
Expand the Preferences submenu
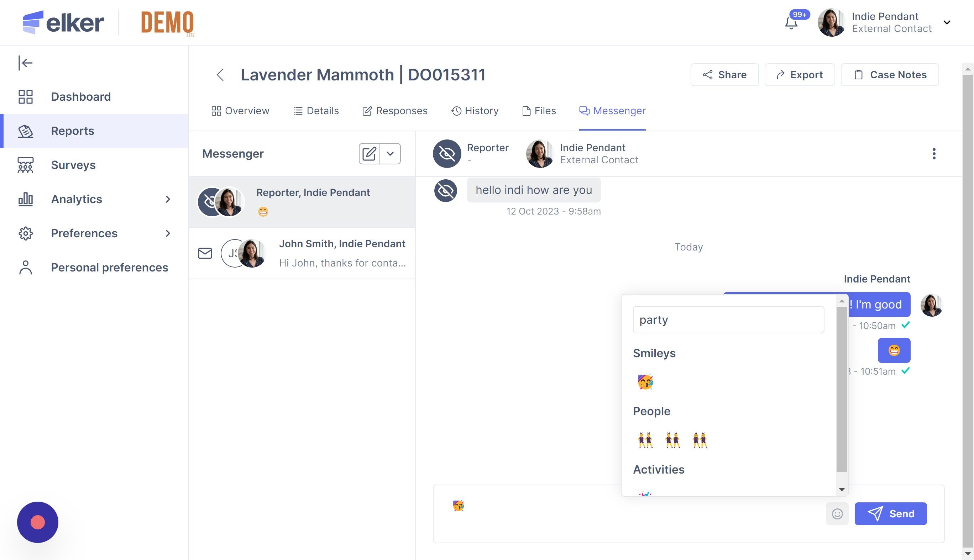(x=168, y=233)
